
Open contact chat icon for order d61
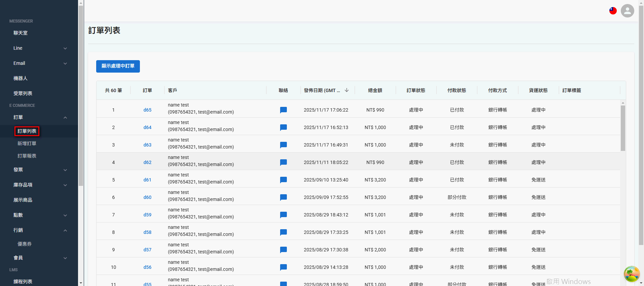[x=283, y=180]
